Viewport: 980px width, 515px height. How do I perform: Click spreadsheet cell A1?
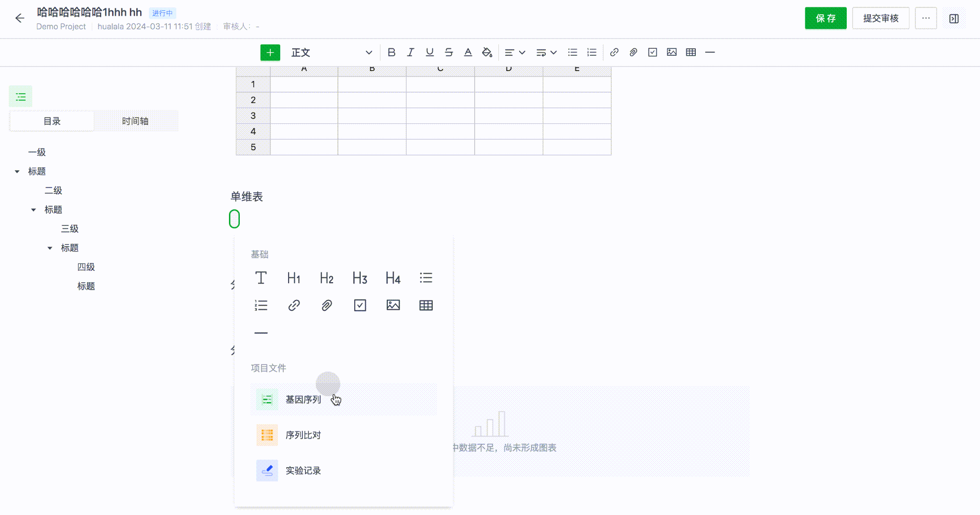coord(304,84)
